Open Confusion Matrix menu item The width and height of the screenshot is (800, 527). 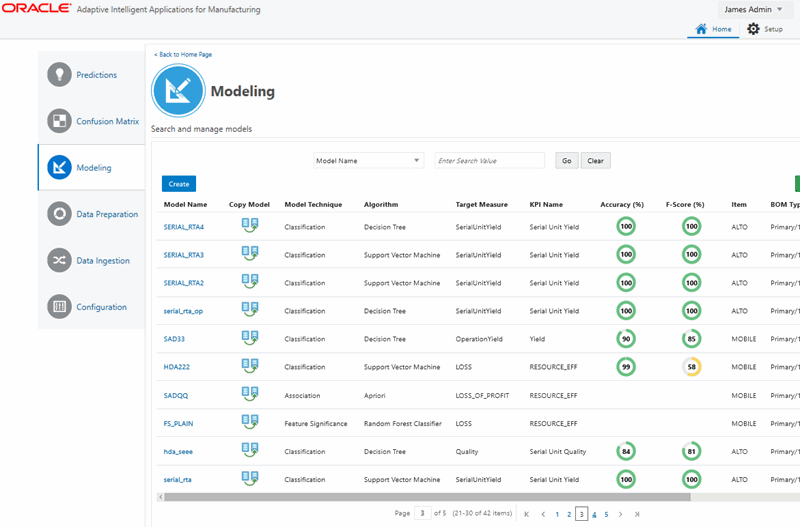pos(108,121)
